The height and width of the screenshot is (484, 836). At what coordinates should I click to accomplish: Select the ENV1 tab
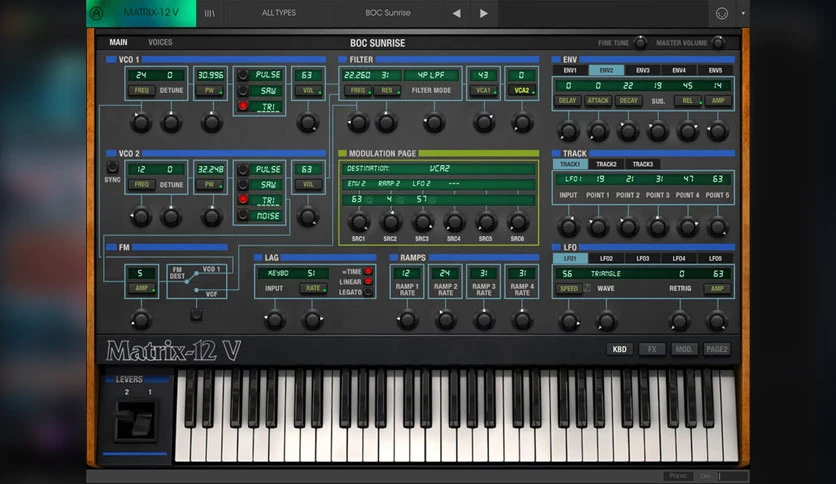[x=570, y=70]
